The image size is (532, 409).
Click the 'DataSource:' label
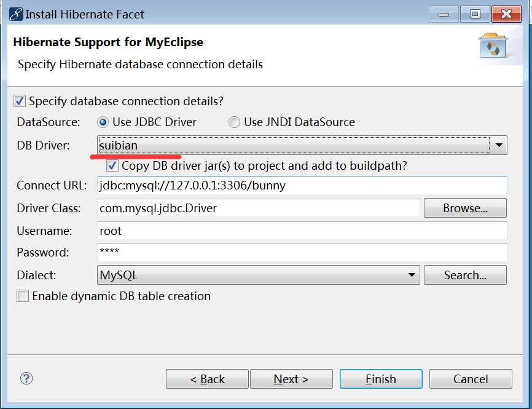49,122
